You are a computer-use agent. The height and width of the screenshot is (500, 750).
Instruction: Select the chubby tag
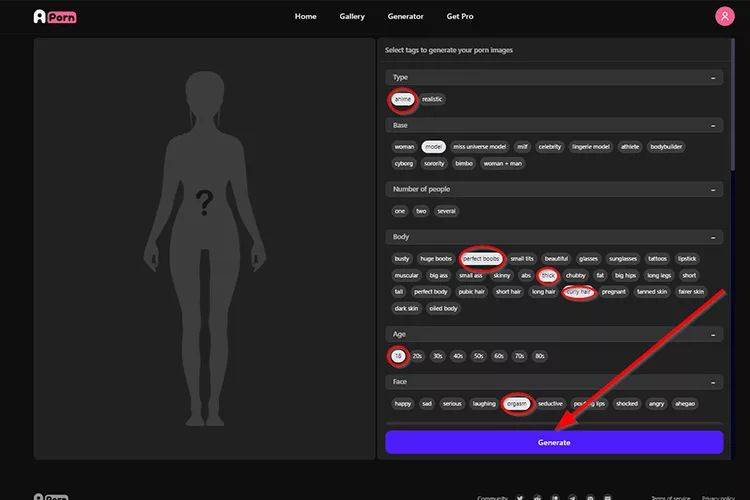pos(575,276)
